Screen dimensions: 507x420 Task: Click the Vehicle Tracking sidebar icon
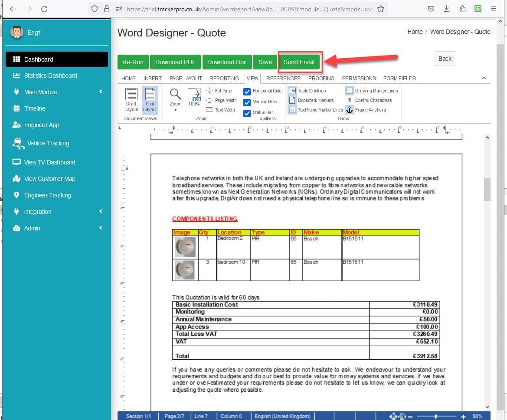pos(18,143)
